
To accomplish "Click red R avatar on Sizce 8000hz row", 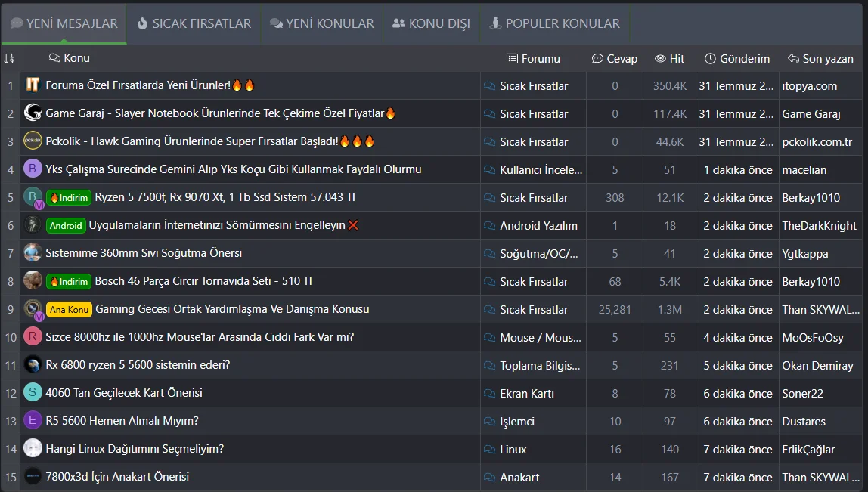I will [x=33, y=336].
